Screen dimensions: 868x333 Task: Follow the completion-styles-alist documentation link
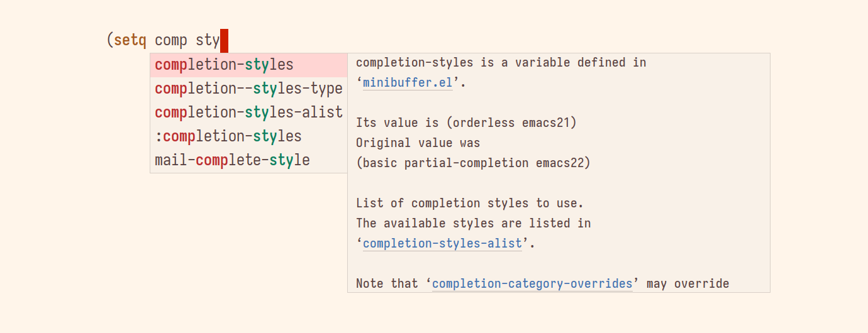click(x=442, y=243)
